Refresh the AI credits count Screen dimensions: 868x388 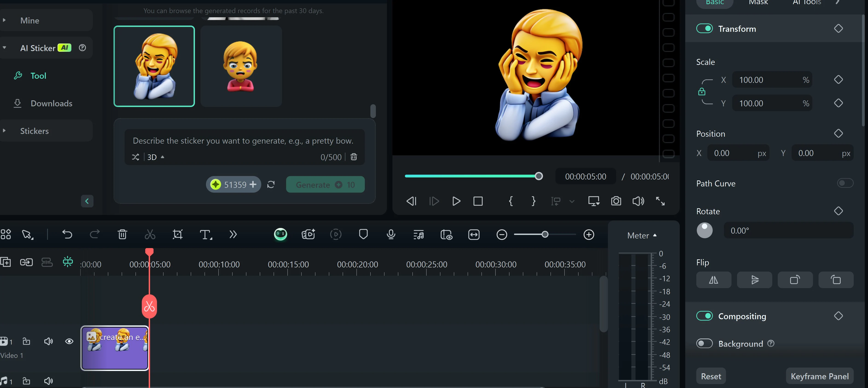[271, 185]
